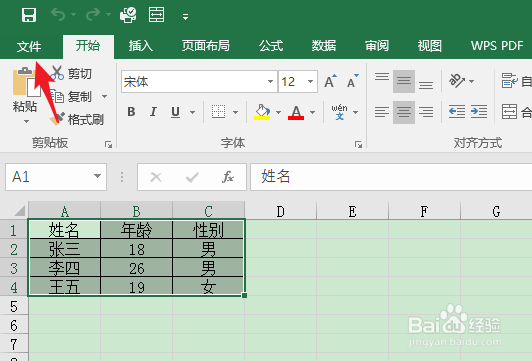Toggle Underline formatting
The height and width of the screenshot is (361, 532).
click(x=175, y=112)
